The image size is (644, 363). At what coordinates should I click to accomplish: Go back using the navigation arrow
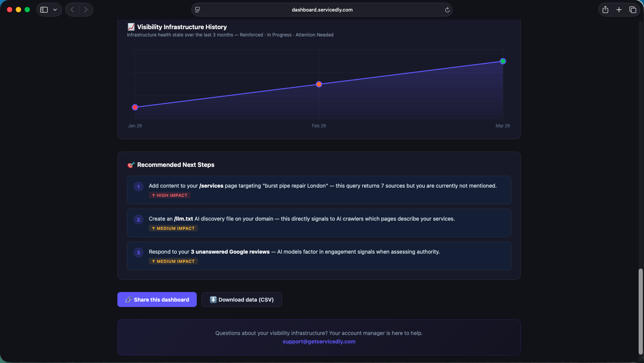pyautogui.click(x=72, y=10)
